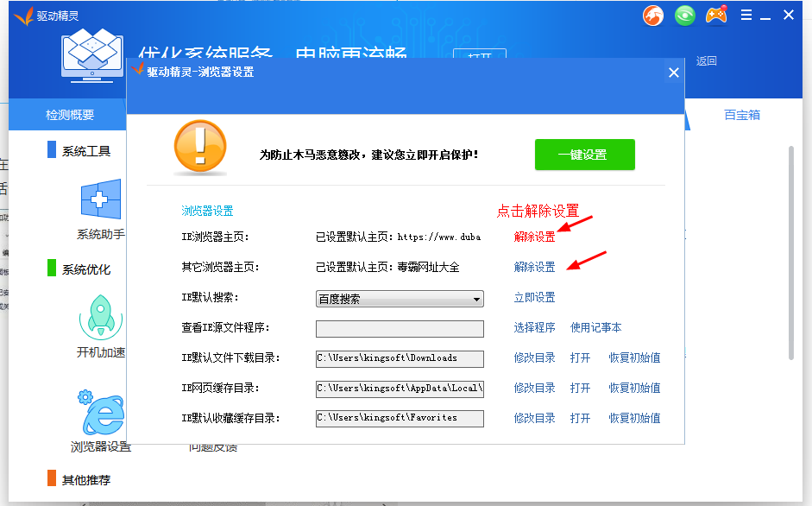Click 使用记事本 link
The image size is (812, 506).
[x=595, y=327]
